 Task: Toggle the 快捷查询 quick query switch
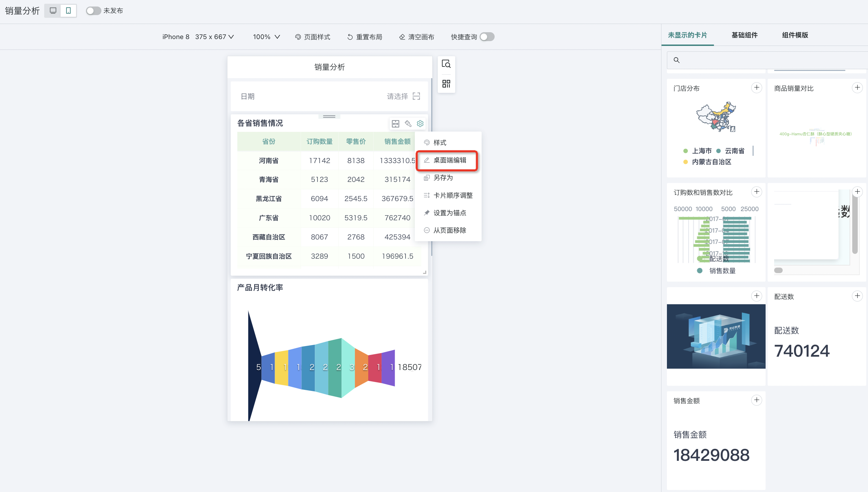[x=487, y=37]
